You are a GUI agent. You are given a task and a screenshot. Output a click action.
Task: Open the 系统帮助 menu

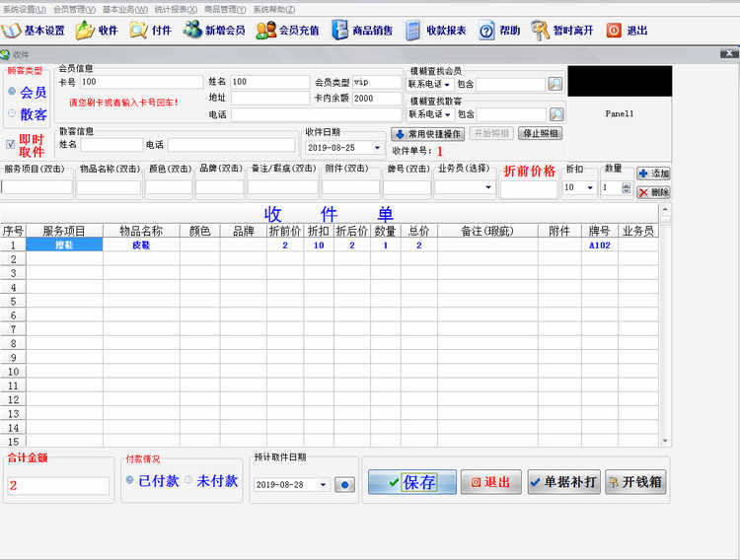274,10
